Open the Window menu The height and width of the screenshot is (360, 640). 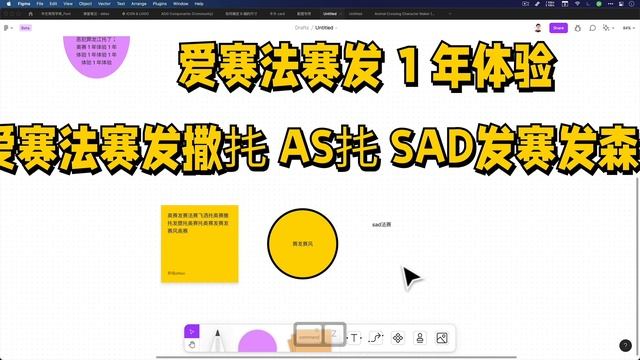pyautogui.click(x=180, y=4)
